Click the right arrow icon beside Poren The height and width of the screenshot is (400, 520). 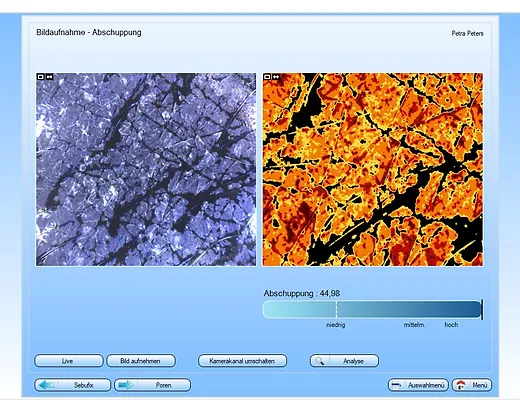tap(126, 385)
